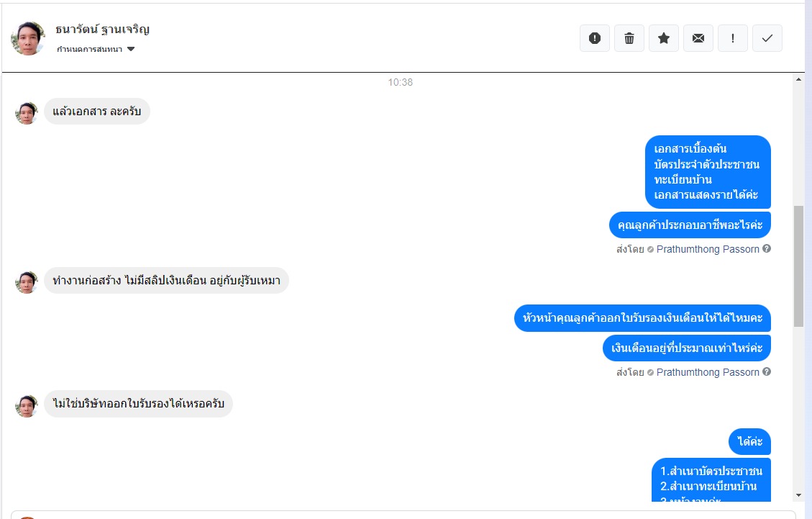Star this conversation as follow-up
Viewport: 812px width, 519px height.
[x=663, y=38]
